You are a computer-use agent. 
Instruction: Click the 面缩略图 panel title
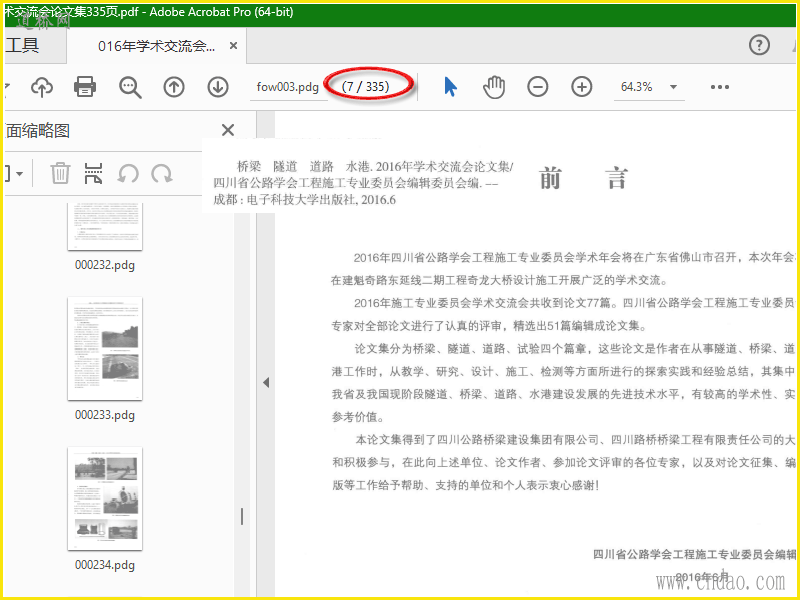click(x=37, y=131)
